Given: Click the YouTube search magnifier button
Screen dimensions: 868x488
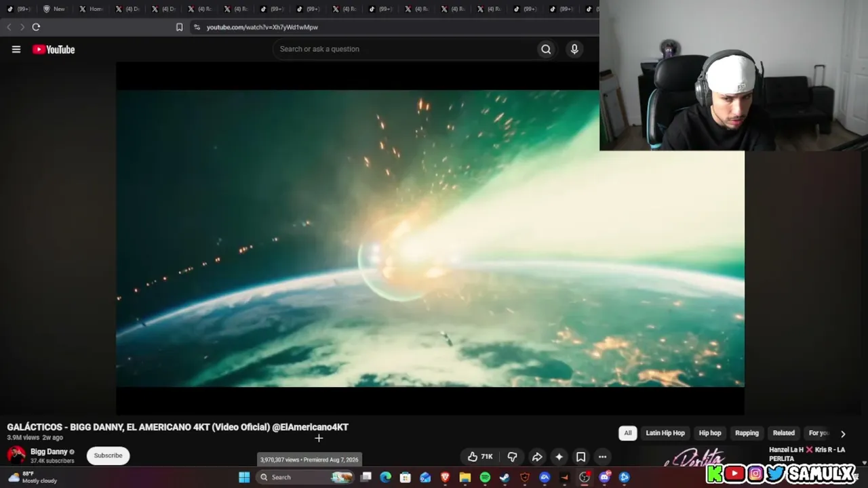Looking at the screenshot, I should tap(546, 49).
